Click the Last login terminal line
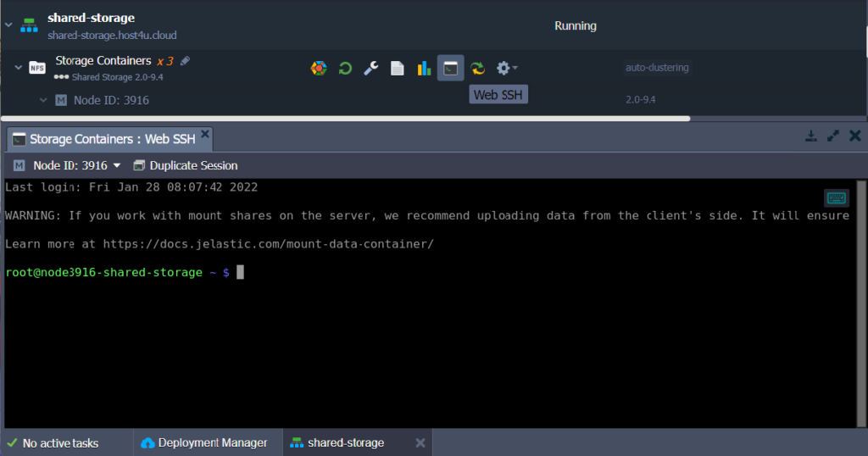The image size is (868, 456). coord(131,187)
